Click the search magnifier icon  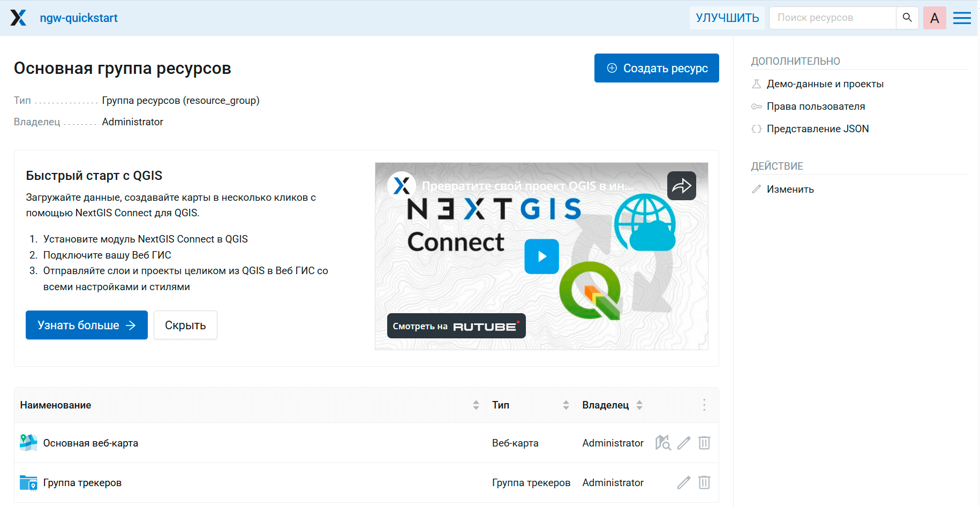(907, 18)
